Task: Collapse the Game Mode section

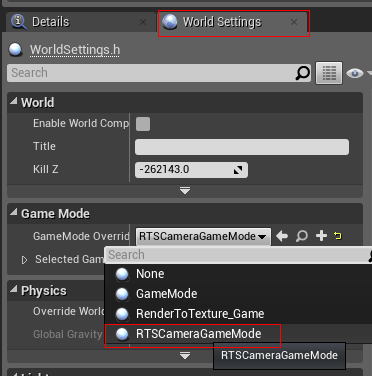Action: 14,213
